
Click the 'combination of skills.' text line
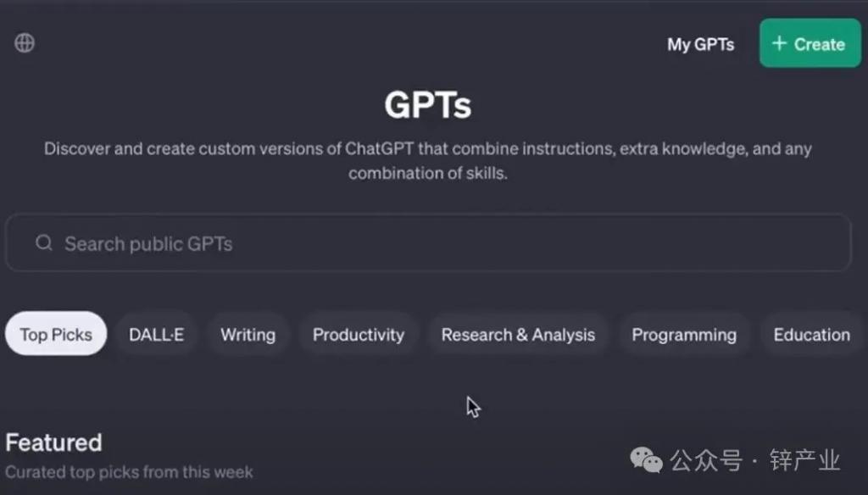tap(428, 173)
